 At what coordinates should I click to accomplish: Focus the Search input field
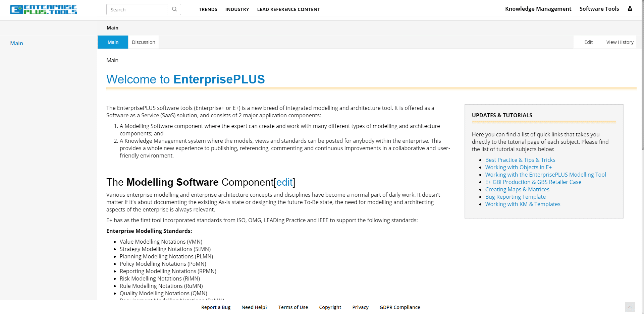[137, 9]
